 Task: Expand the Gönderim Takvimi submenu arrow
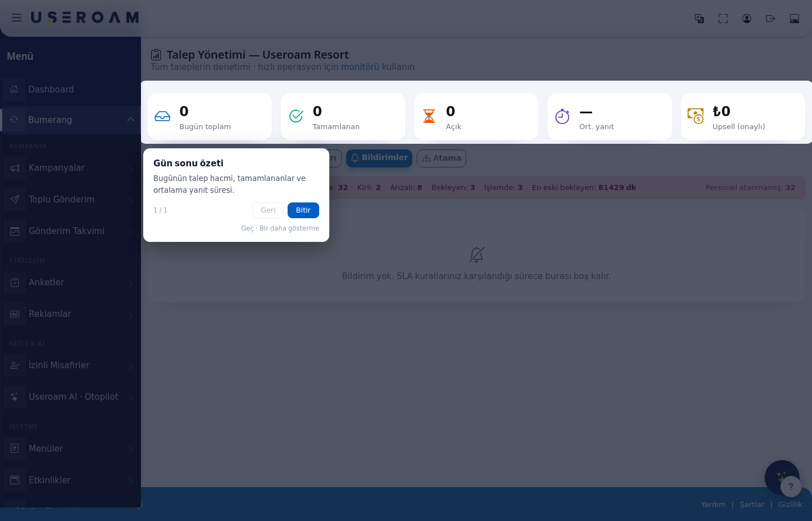pos(130,232)
